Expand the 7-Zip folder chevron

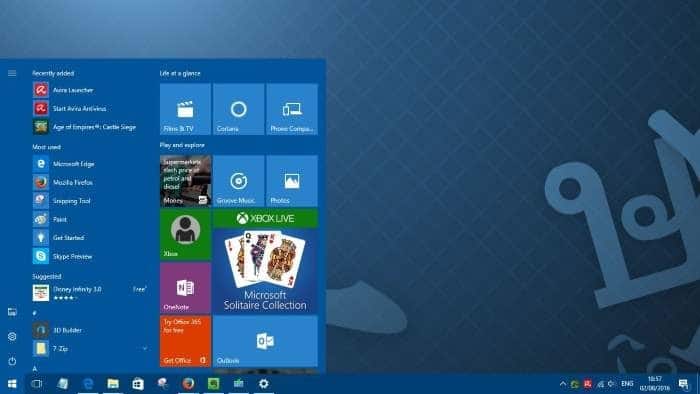[145, 348]
